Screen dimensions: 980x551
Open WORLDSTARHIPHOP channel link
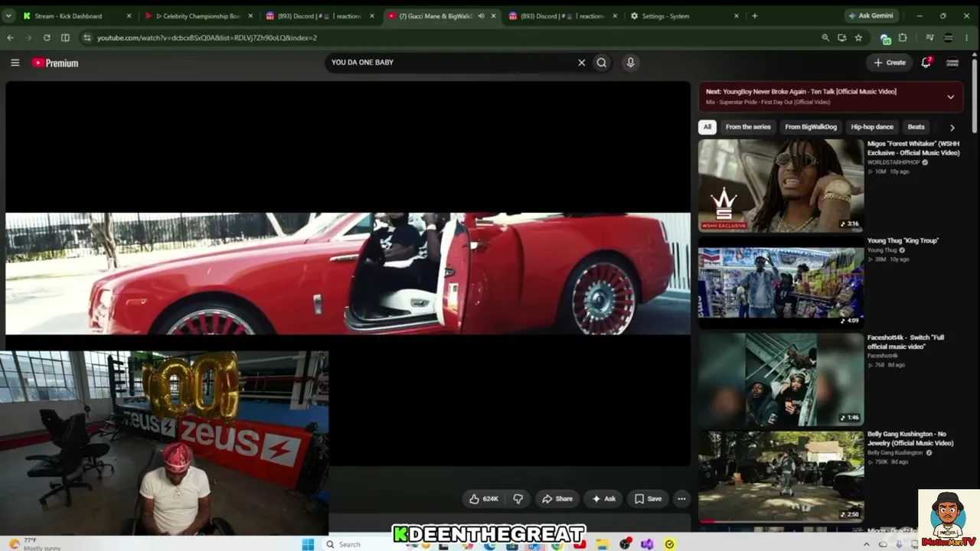point(894,162)
